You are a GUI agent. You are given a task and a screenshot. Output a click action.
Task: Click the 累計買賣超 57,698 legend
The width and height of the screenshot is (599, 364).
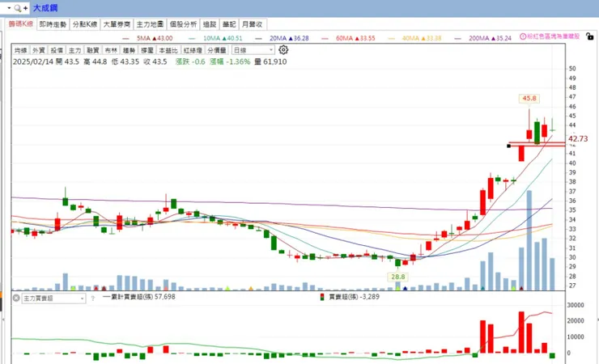(x=139, y=297)
